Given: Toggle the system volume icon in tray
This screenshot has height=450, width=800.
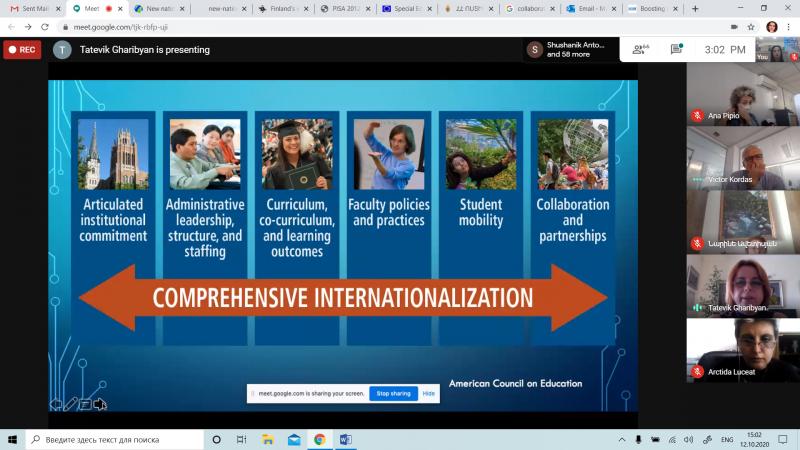Looking at the screenshot, I should click(687, 439).
